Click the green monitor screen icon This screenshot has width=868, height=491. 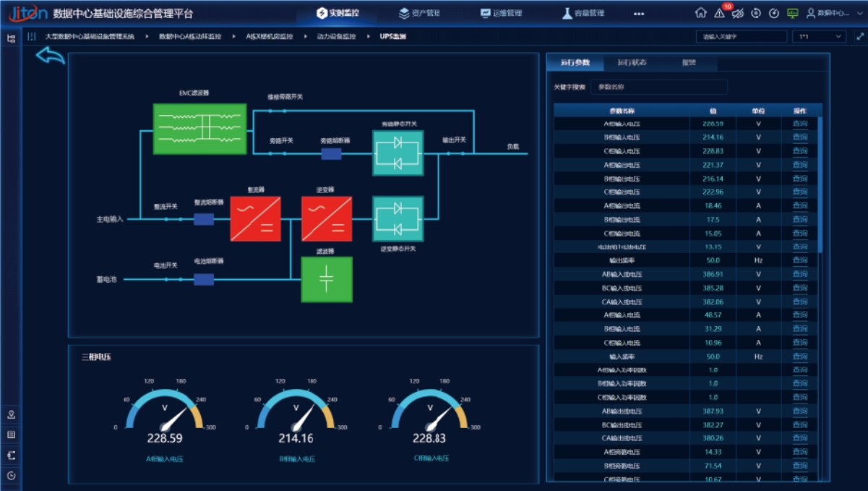[793, 13]
